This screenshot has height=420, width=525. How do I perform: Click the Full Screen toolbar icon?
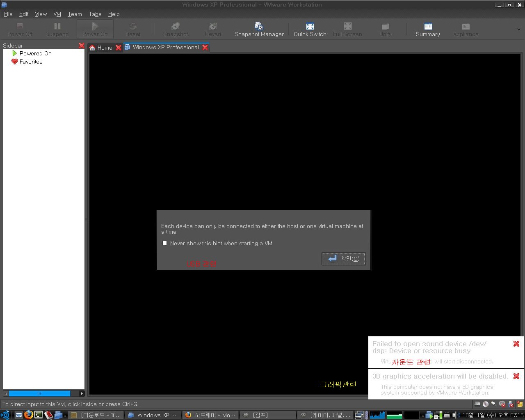coord(347,29)
